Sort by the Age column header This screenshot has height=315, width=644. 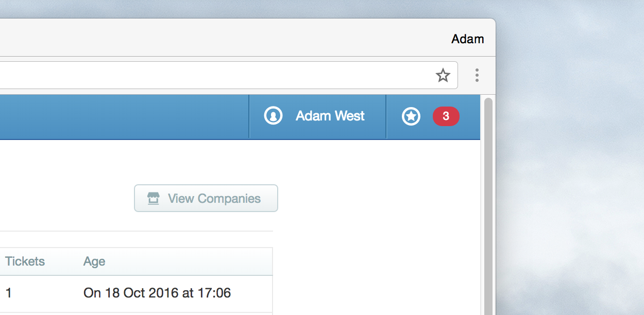(94, 261)
